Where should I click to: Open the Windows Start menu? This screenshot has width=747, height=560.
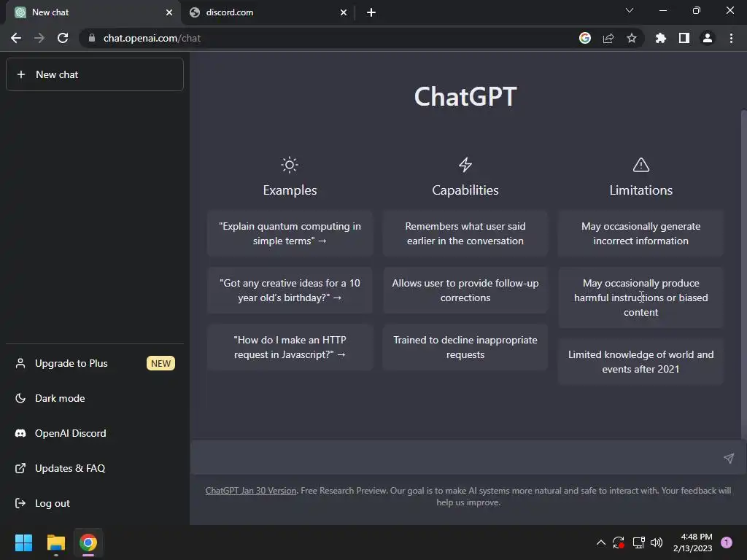(x=23, y=542)
